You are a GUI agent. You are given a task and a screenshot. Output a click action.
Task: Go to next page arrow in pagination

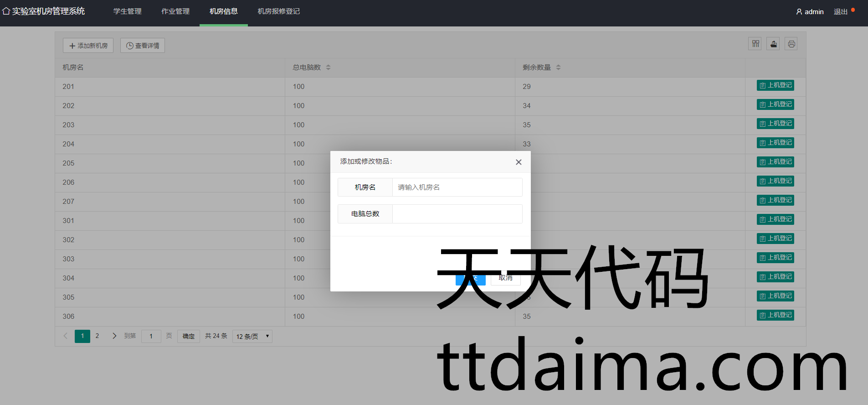click(x=114, y=336)
